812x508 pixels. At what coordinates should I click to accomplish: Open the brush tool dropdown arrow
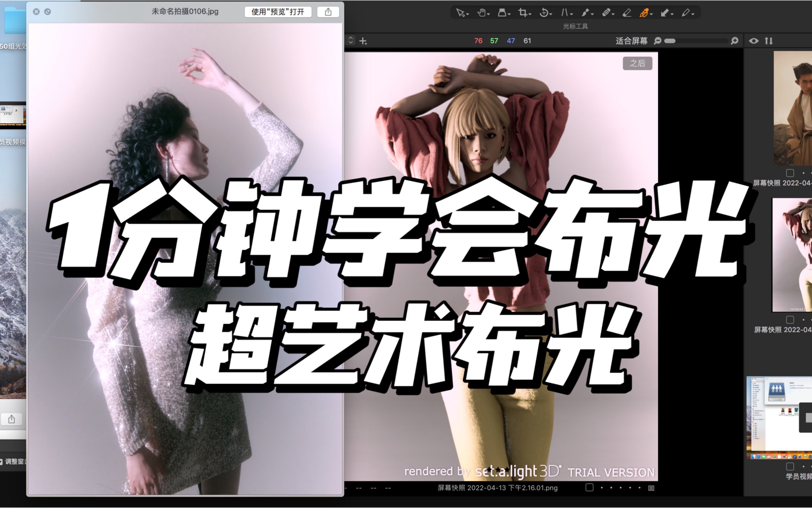coord(592,14)
